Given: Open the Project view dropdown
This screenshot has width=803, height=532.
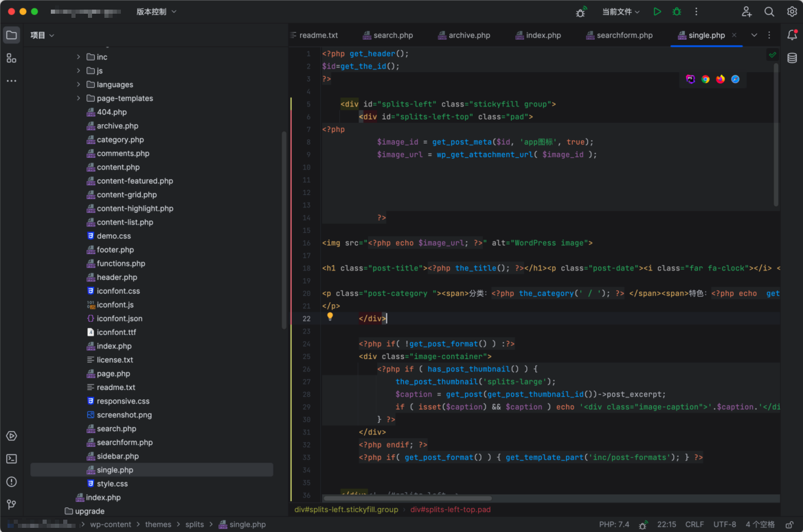Looking at the screenshot, I should pos(42,35).
